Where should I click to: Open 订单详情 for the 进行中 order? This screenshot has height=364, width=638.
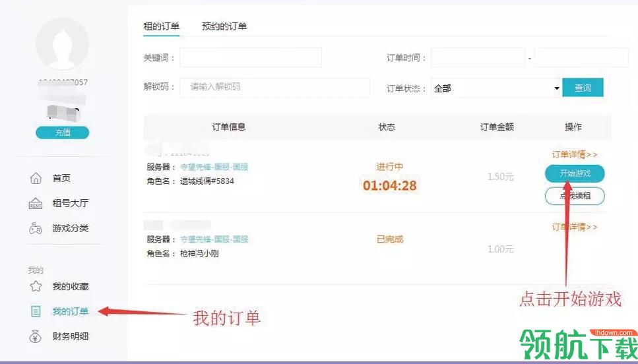(x=574, y=154)
